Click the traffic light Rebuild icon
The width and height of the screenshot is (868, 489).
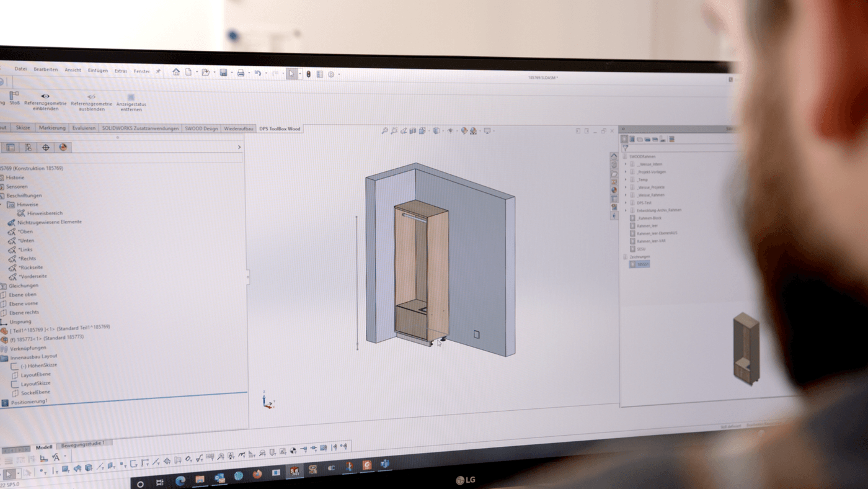309,74
